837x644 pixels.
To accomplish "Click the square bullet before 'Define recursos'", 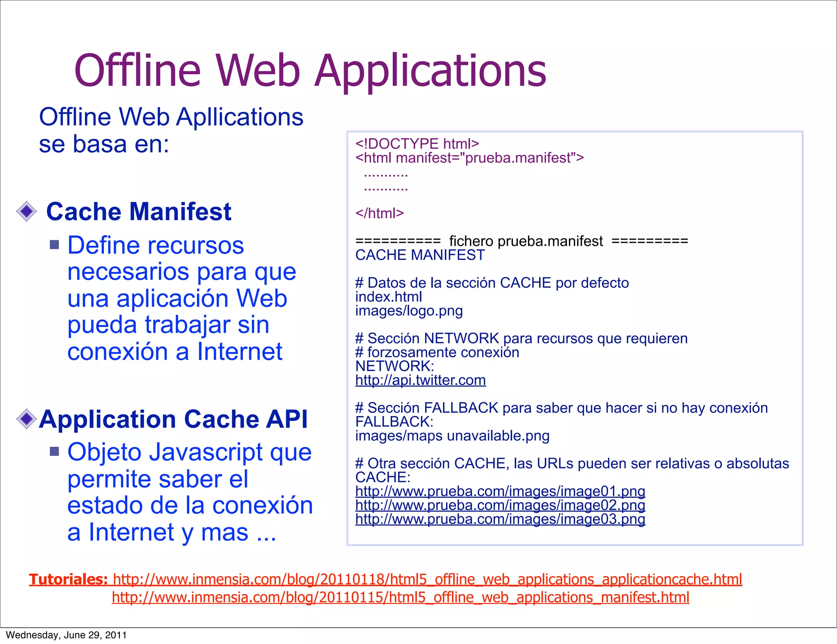I will pos(54,244).
